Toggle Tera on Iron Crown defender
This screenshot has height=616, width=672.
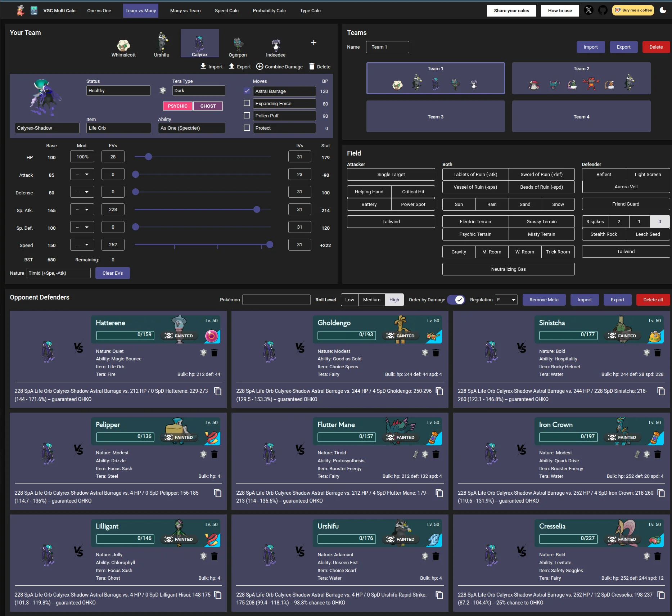click(x=647, y=454)
